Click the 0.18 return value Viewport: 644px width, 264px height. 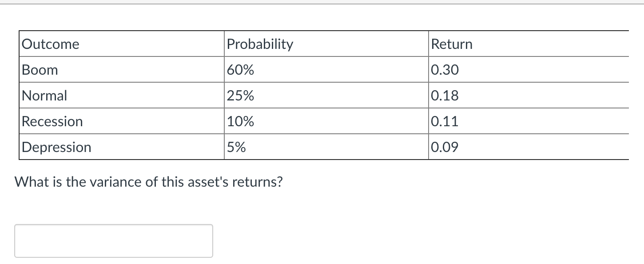(444, 95)
